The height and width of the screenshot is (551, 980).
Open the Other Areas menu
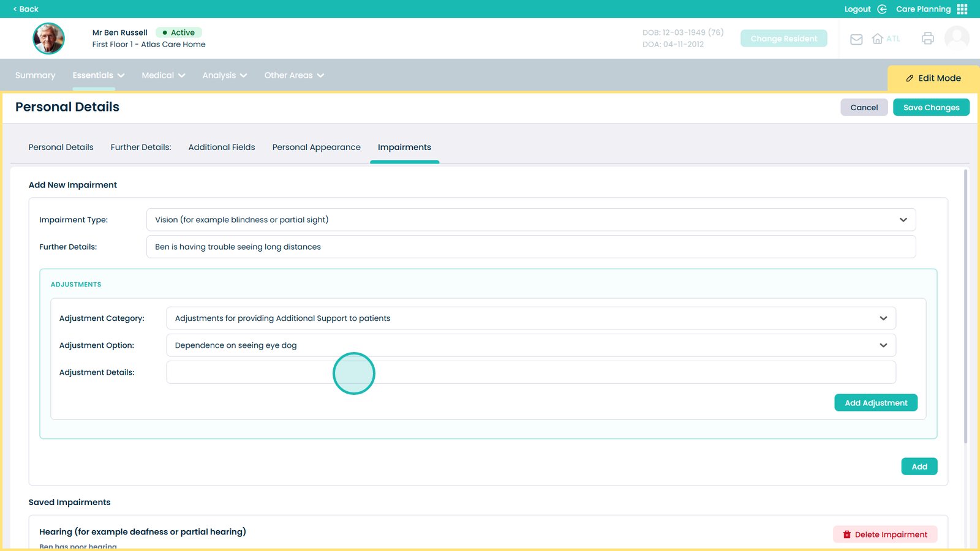coord(293,75)
